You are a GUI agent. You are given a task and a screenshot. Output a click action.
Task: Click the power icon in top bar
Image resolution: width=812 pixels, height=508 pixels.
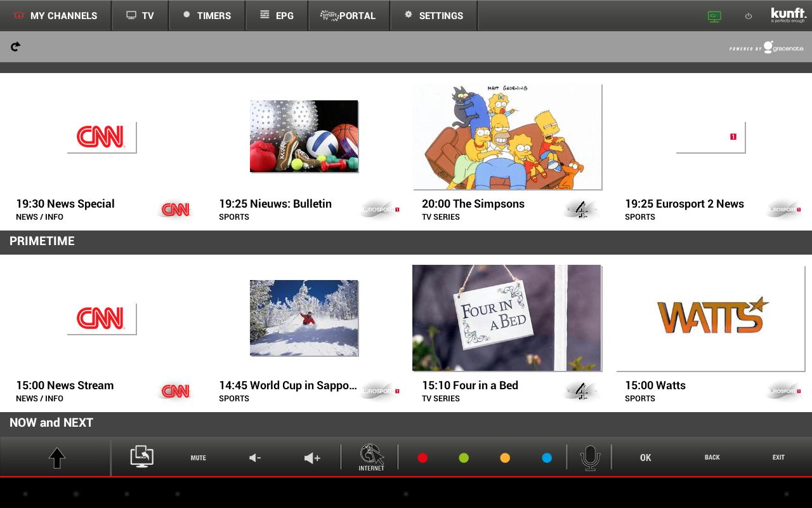(749, 17)
